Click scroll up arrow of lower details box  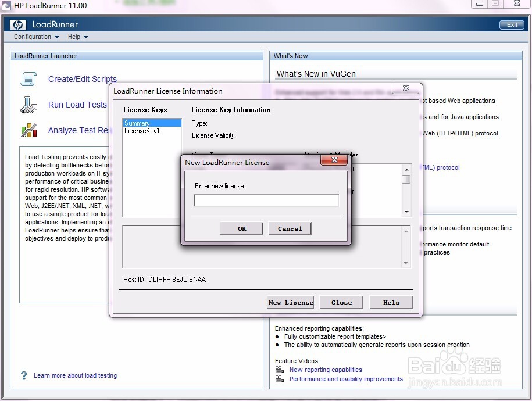[x=406, y=231]
